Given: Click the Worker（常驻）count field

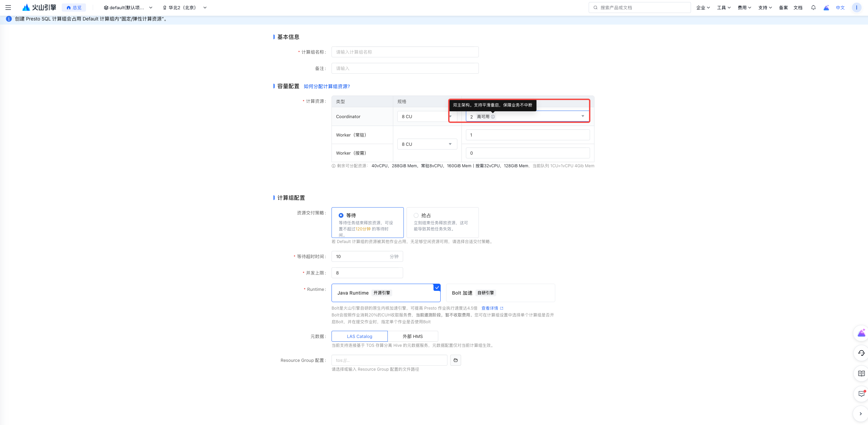Looking at the screenshot, I should 528,135.
